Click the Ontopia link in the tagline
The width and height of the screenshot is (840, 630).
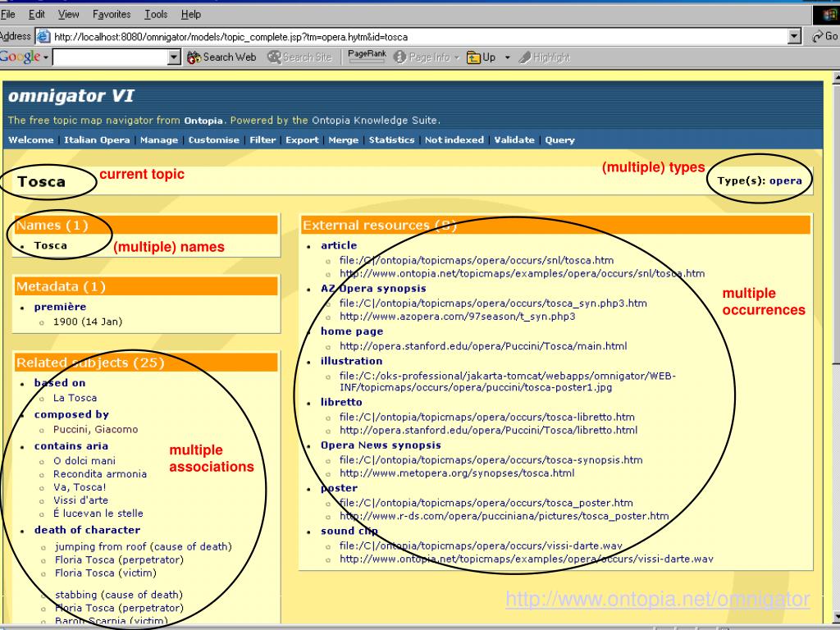203,121
